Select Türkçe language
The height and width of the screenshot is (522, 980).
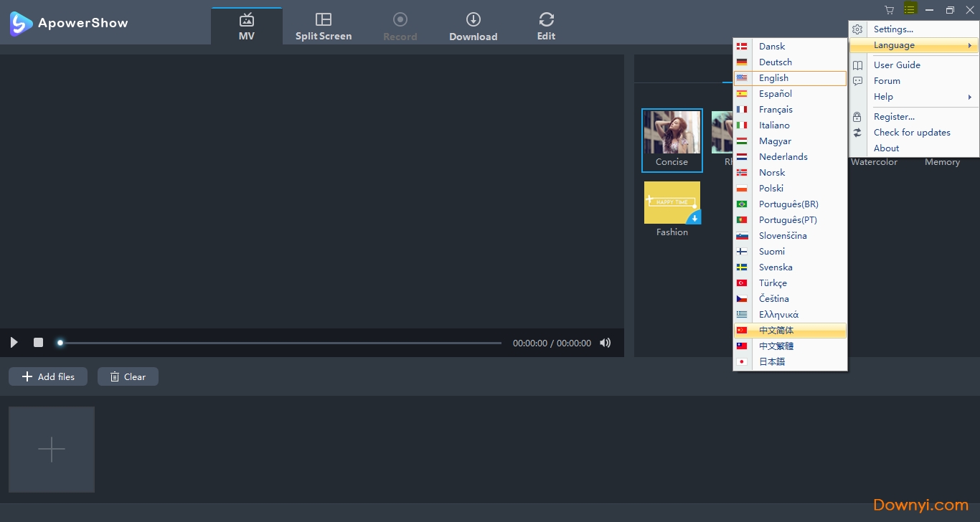tap(790, 283)
